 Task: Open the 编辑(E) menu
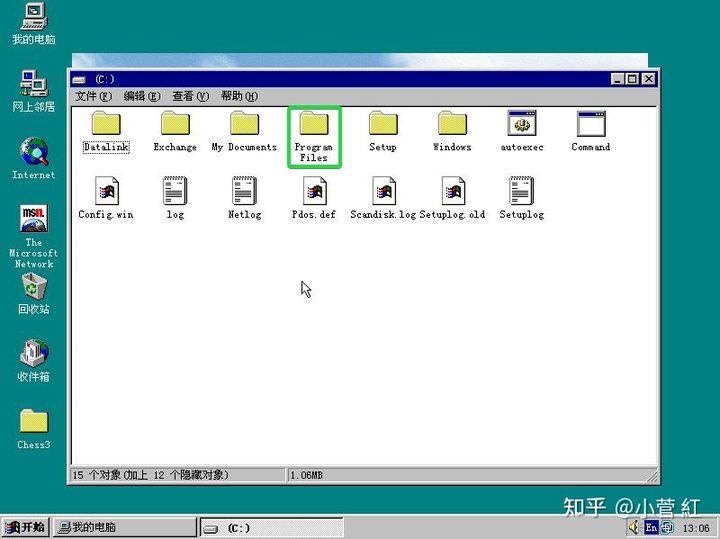(x=142, y=96)
